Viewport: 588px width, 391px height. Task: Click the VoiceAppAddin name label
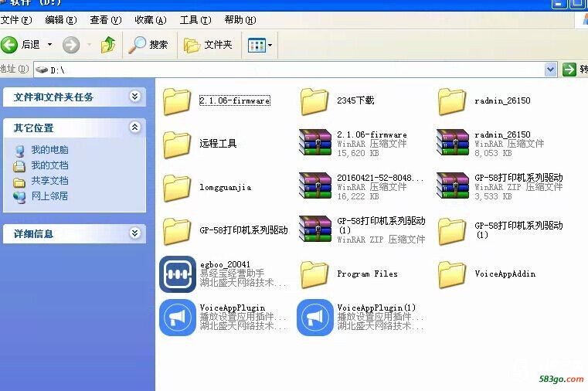(x=505, y=274)
